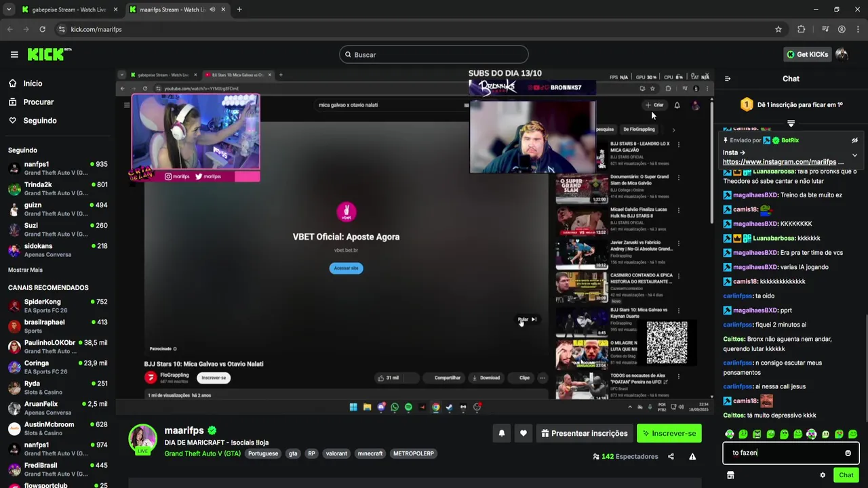Select the Portuguese tag
868x488 pixels.
click(263, 453)
